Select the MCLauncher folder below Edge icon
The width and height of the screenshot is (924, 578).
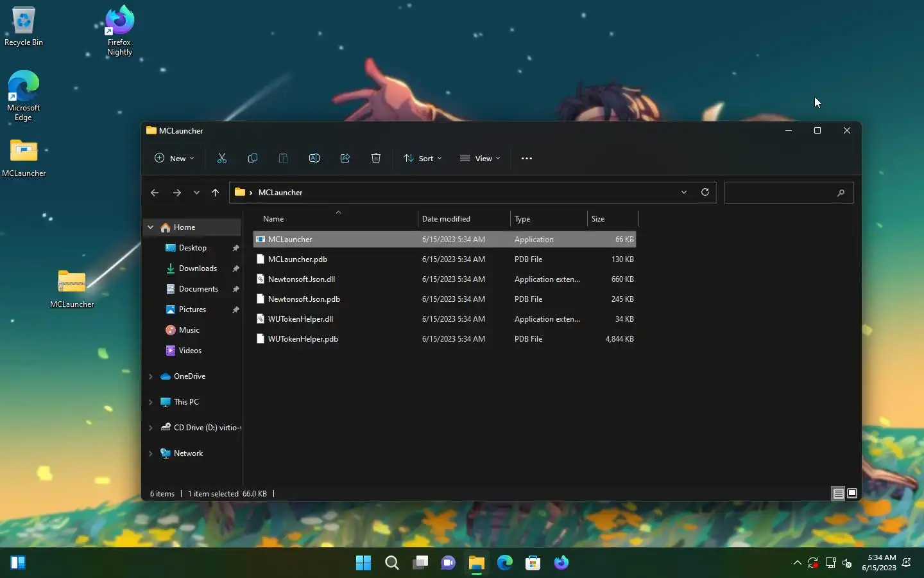(24, 158)
